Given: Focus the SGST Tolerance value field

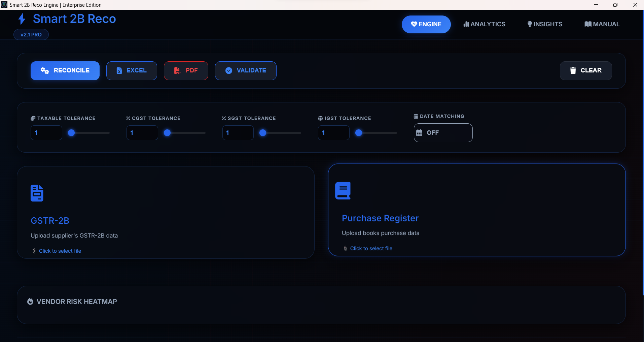Looking at the screenshot, I should point(238,133).
